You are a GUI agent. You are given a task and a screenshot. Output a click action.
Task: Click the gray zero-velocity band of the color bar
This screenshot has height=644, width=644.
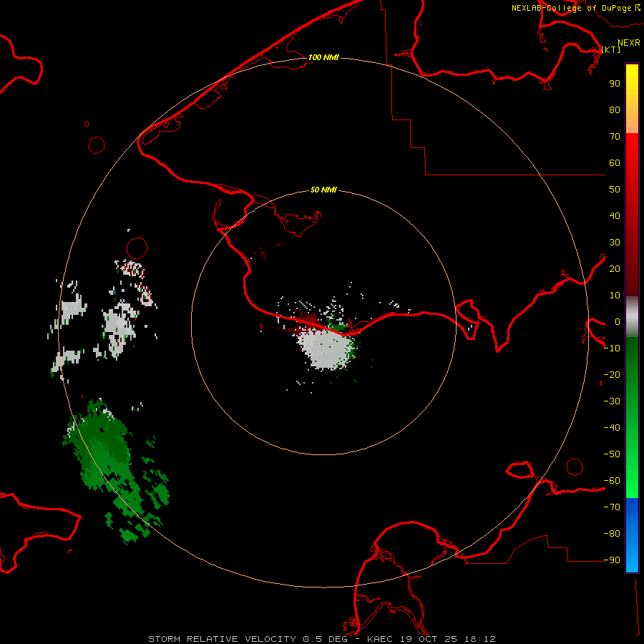point(632,317)
